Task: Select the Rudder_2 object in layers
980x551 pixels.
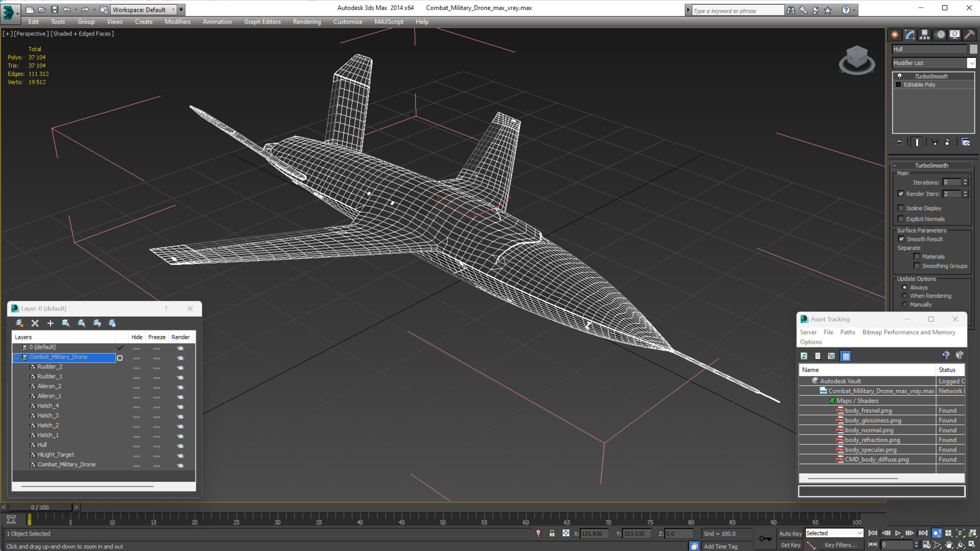Action: (x=50, y=367)
